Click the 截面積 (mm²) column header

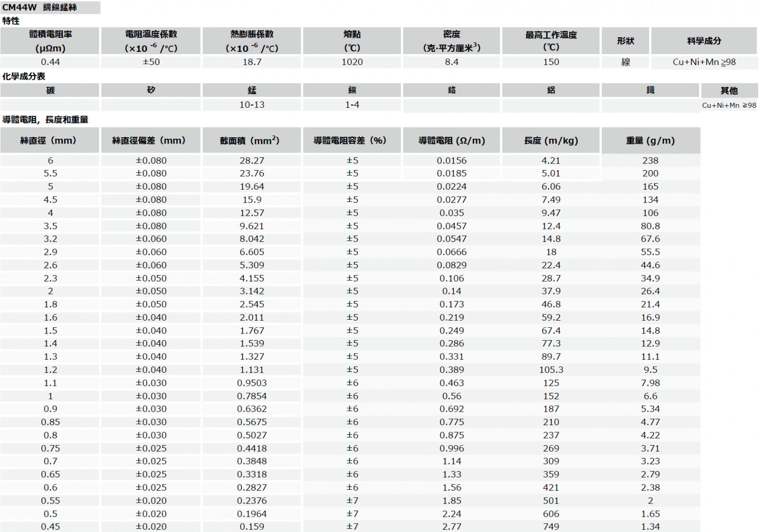[x=252, y=141]
